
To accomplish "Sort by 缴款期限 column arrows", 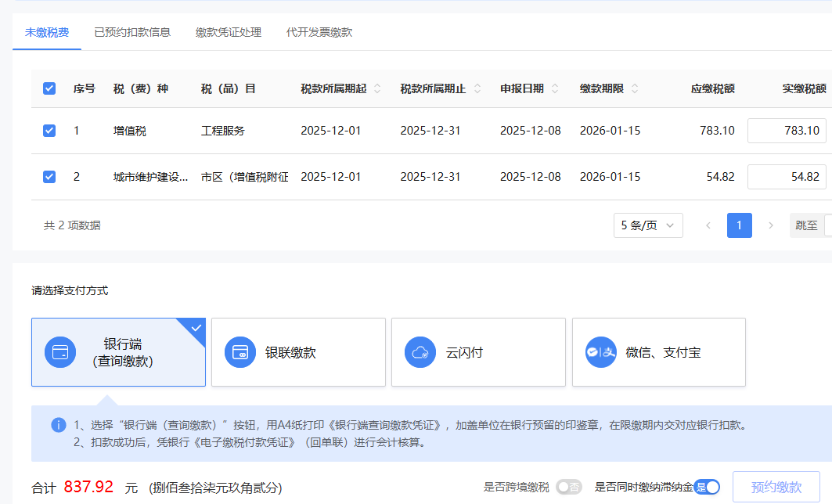I will coord(635,88).
